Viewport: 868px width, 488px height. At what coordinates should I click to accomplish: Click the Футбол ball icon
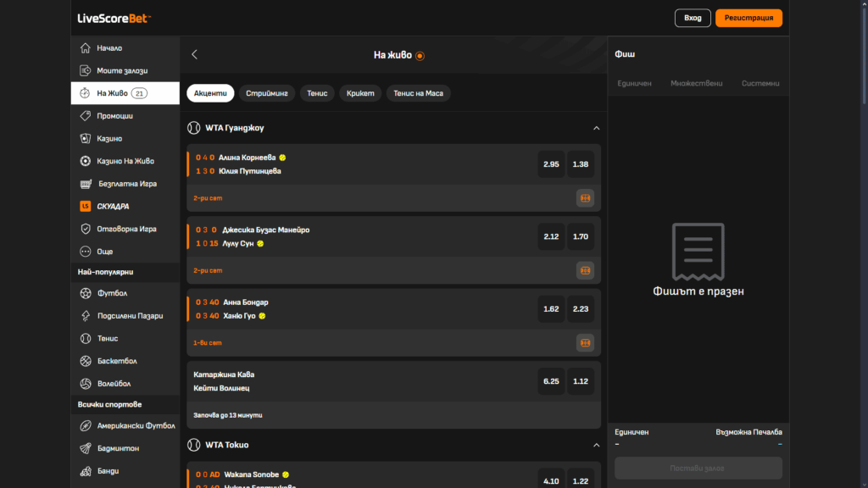(86, 294)
